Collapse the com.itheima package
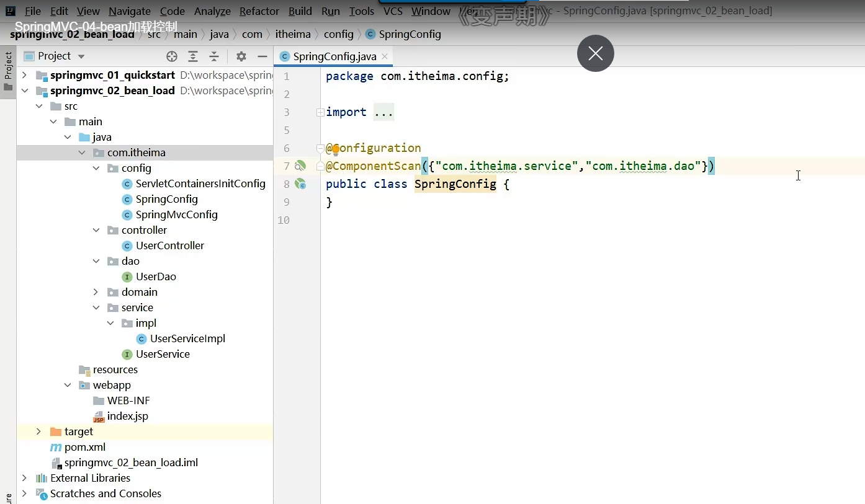 (82, 153)
